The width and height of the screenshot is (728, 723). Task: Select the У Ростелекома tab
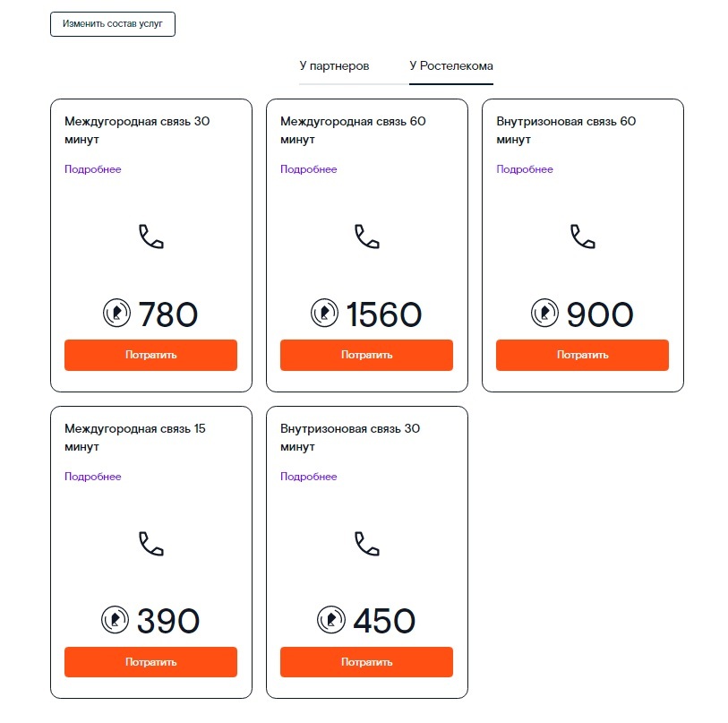pos(451,66)
